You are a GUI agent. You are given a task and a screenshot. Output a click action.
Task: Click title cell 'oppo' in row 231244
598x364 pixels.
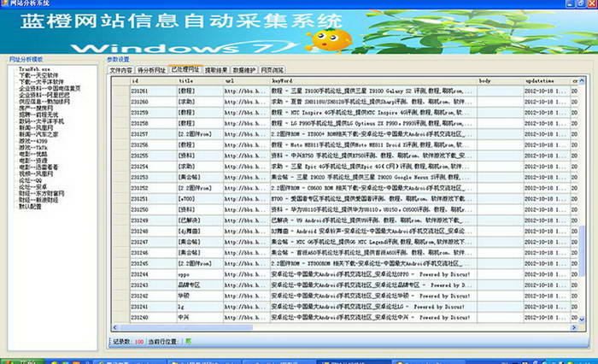[x=200, y=274]
